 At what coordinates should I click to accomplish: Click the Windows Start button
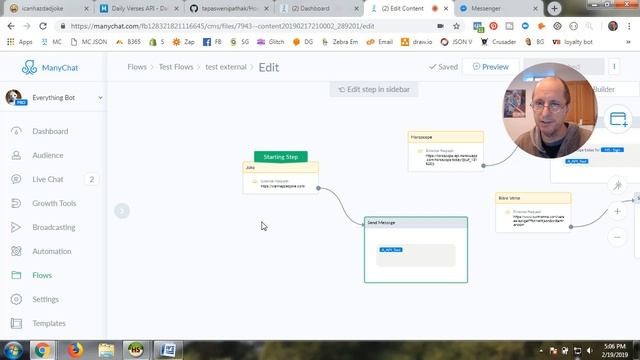[13, 350]
